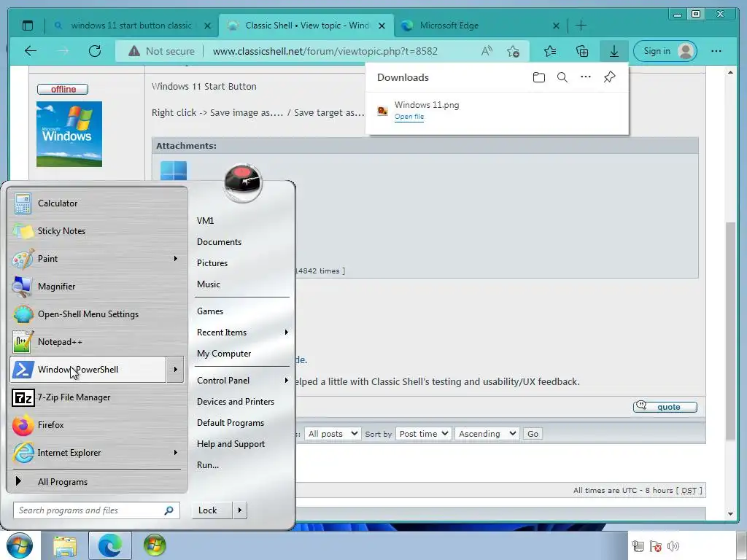Open the Ascending order dropdown
This screenshot has width=747, height=560.
coord(487,434)
